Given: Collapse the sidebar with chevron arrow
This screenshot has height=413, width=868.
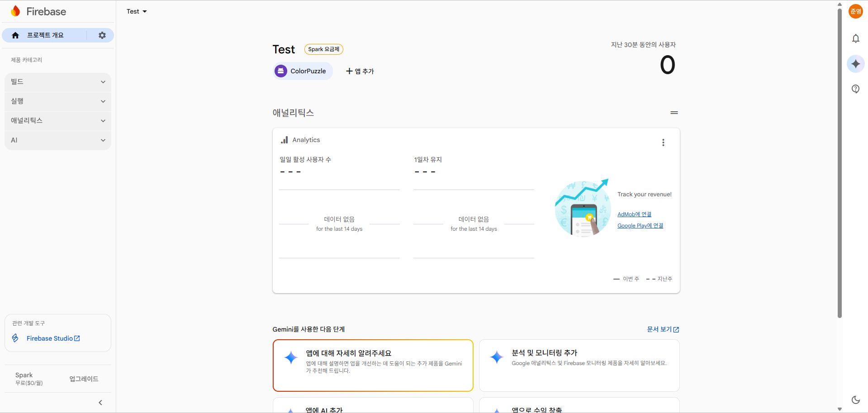Looking at the screenshot, I should pos(100,403).
